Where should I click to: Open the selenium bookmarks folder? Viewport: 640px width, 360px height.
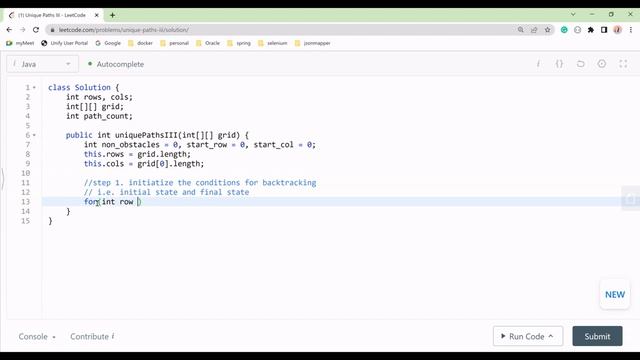[x=273, y=43]
